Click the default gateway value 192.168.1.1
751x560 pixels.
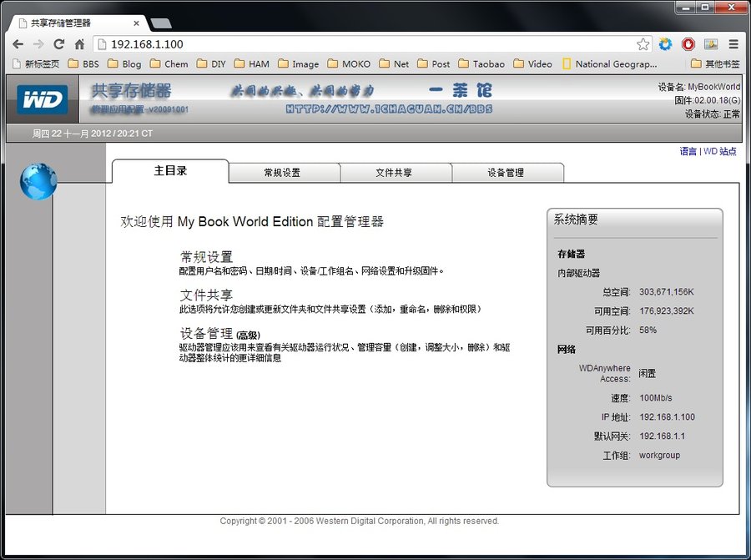[662, 436]
